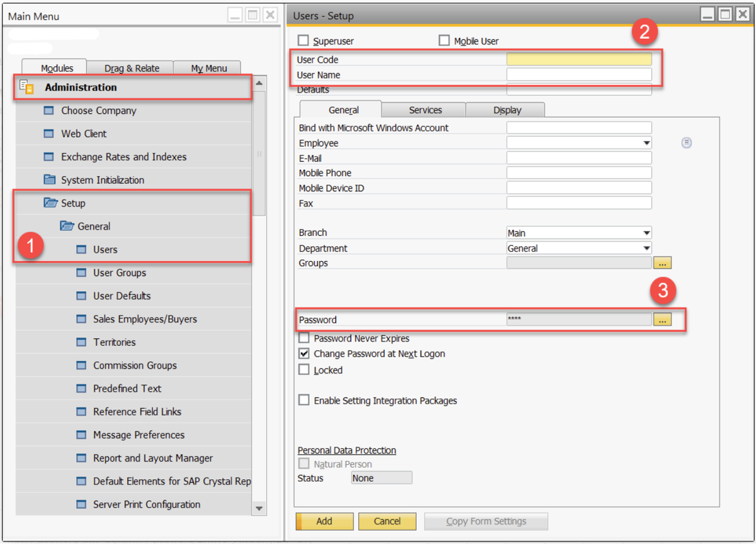Click the round icon next to Employee field
This screenshot has height=544, width=756.
click(x=686, y=143)
